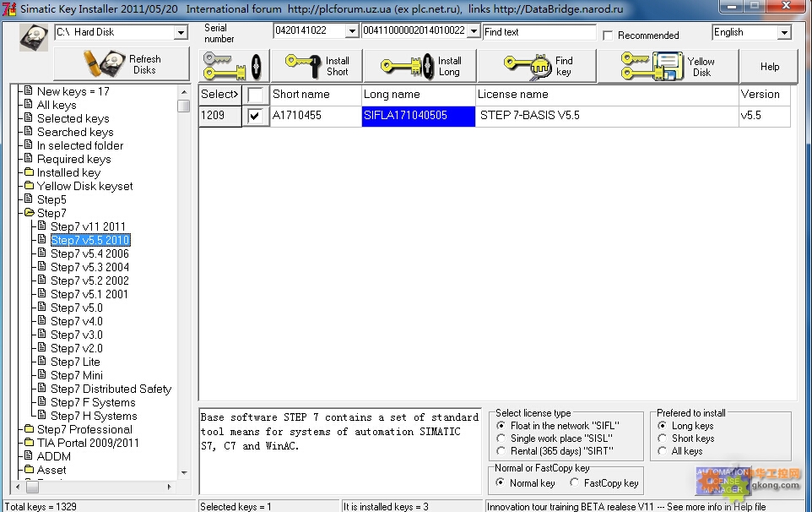
Task: Click the Step7 Mini document icon
Action: pos(42,374)
